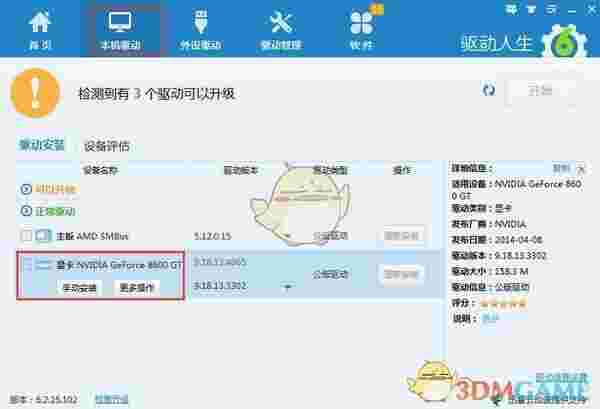This screenshot has width=600, height=409.
Task: Open the version dropdown arrow beside 9.18.13.3302
Action: (x=288, y=286)
